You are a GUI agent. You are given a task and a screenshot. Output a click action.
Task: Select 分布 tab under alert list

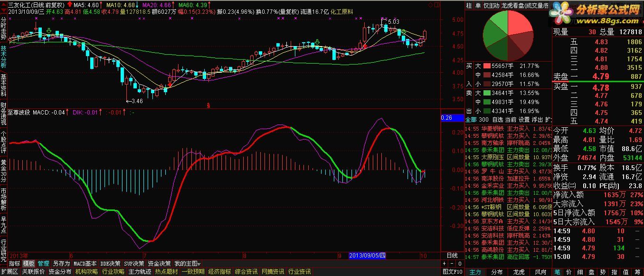497,272
